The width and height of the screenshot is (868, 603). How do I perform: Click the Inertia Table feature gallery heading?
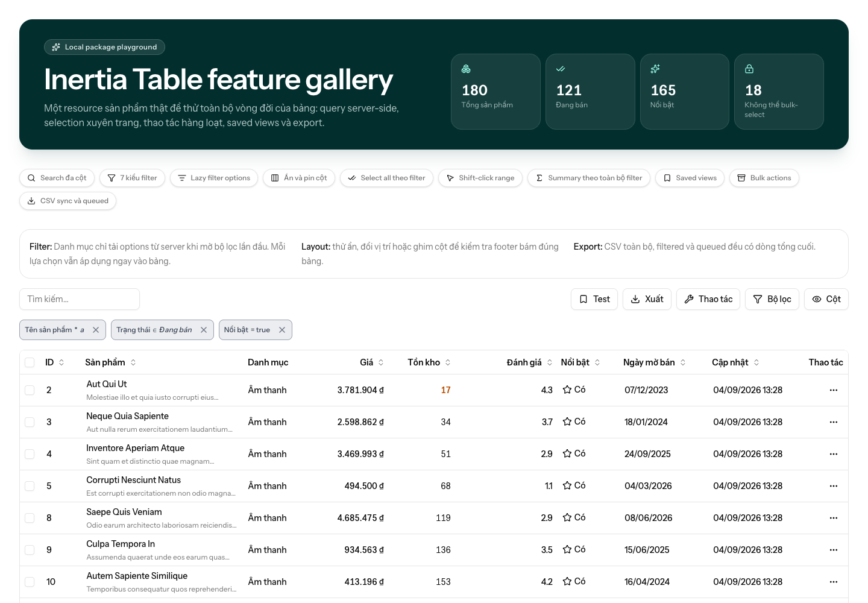218,80
